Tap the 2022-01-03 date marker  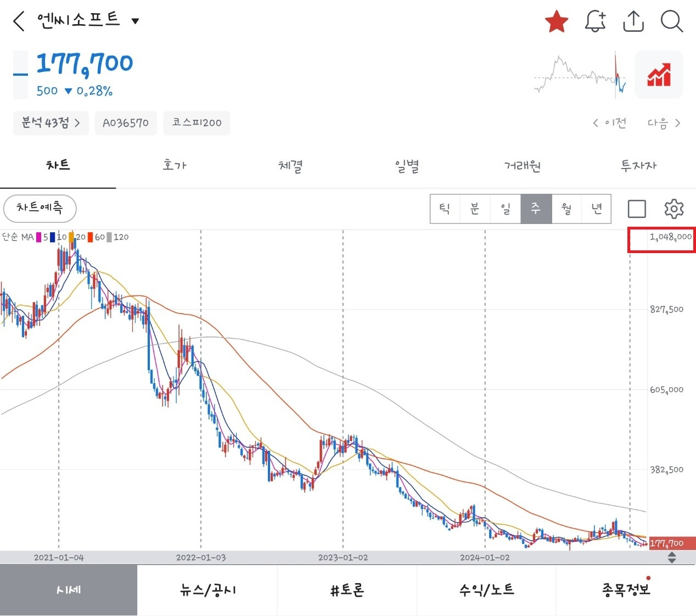click(201, 557)
